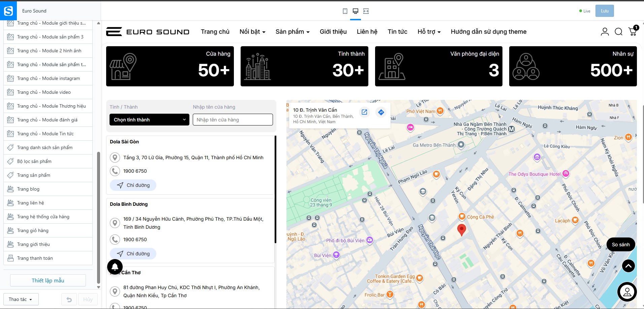Viewport: 644px width, 309px height.
Task: Click the undo arrow icon
Action: coord(69,300)
